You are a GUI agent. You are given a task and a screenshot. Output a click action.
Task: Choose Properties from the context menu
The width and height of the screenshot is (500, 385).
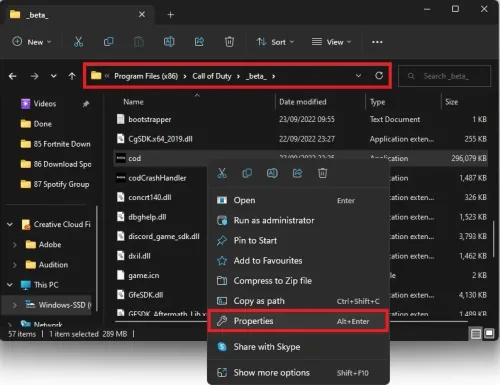[x=298, y=321]
